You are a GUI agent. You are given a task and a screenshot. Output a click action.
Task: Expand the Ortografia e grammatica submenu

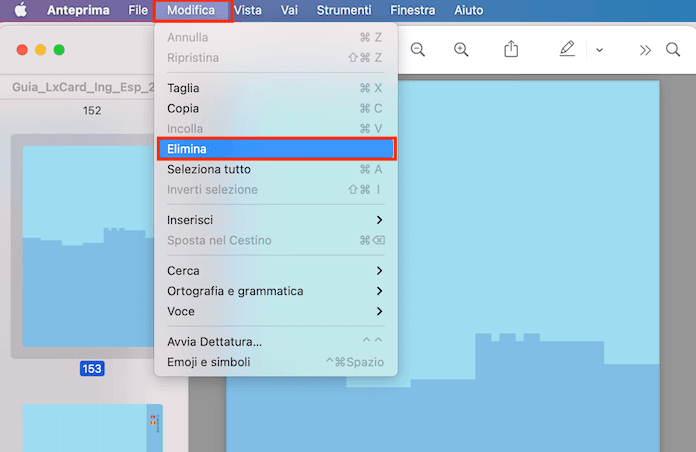[276, 291]
